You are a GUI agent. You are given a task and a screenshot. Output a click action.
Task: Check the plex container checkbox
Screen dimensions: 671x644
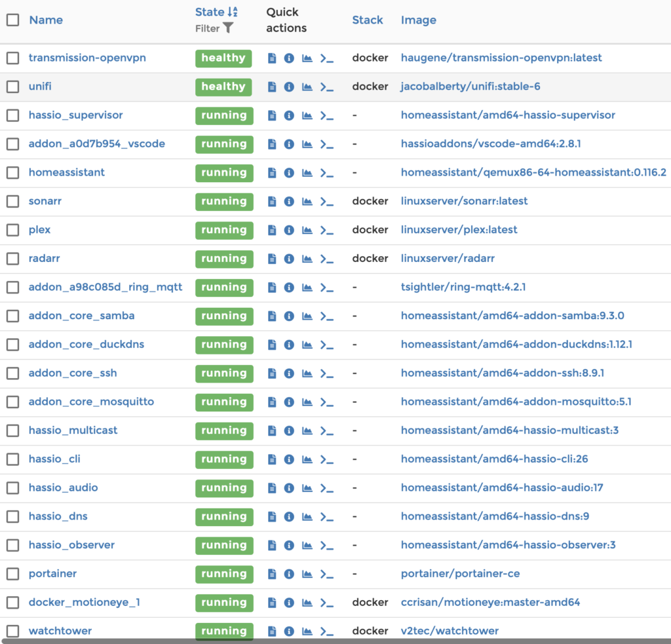[x=13, y=230]
